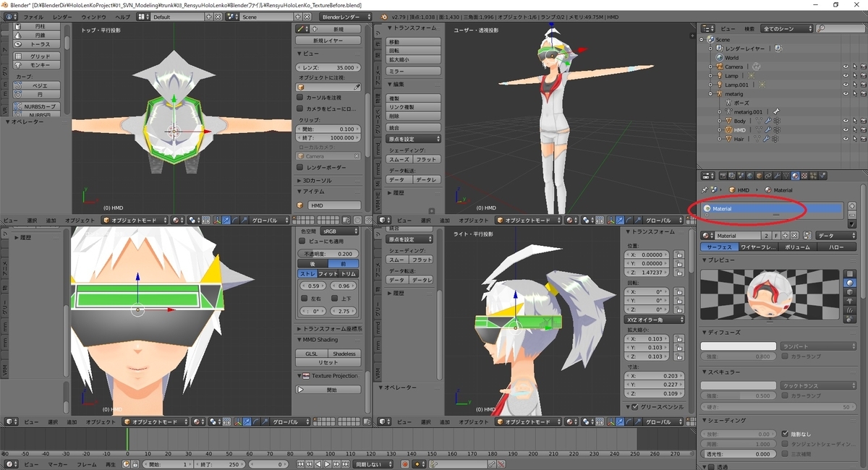
Task: Unlink material X icon next to F
Action: (794, 236)
